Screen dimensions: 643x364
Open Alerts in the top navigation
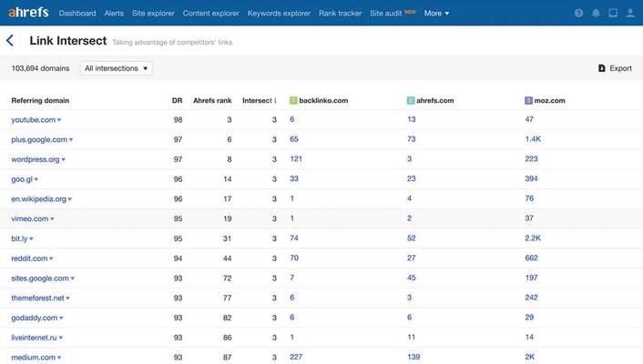tap(114, 13)
